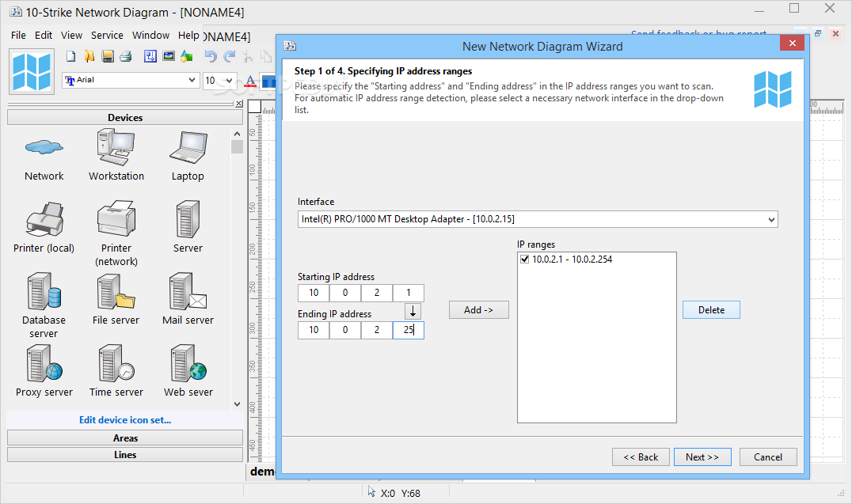852x504 pixels.
Task: Click the Undo arrow icon
Action: coord(211,56)
